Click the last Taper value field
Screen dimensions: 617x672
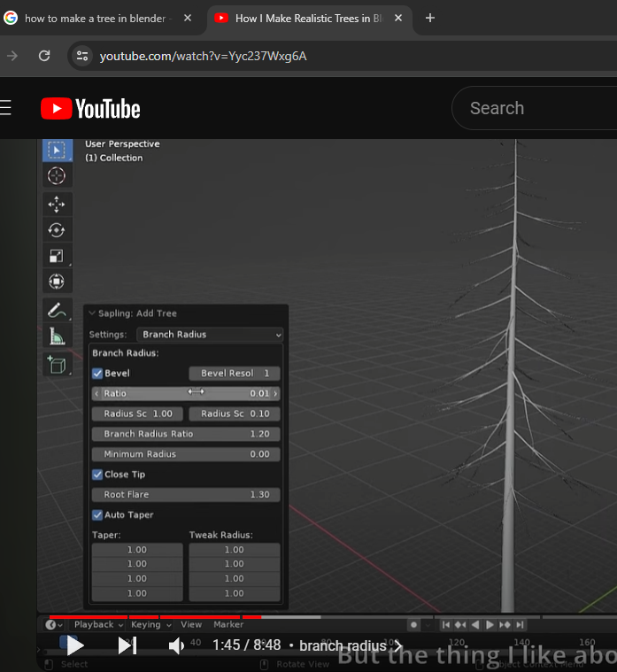click(x=137, y=593)
